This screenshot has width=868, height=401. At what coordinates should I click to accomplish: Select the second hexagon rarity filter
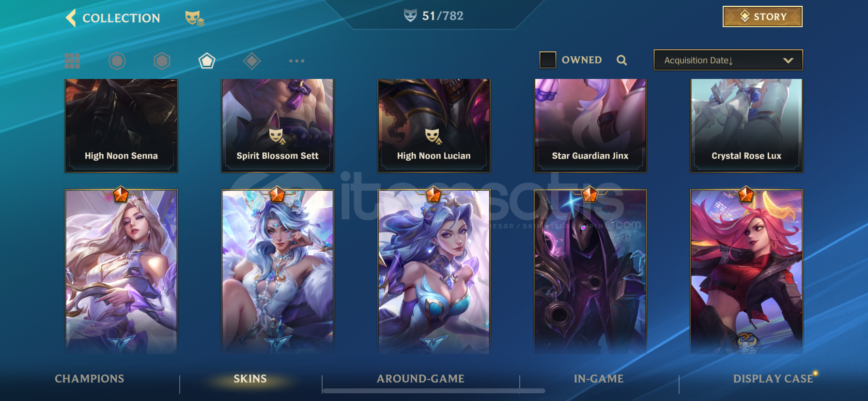pyautogui.click(x=162, y=61)
